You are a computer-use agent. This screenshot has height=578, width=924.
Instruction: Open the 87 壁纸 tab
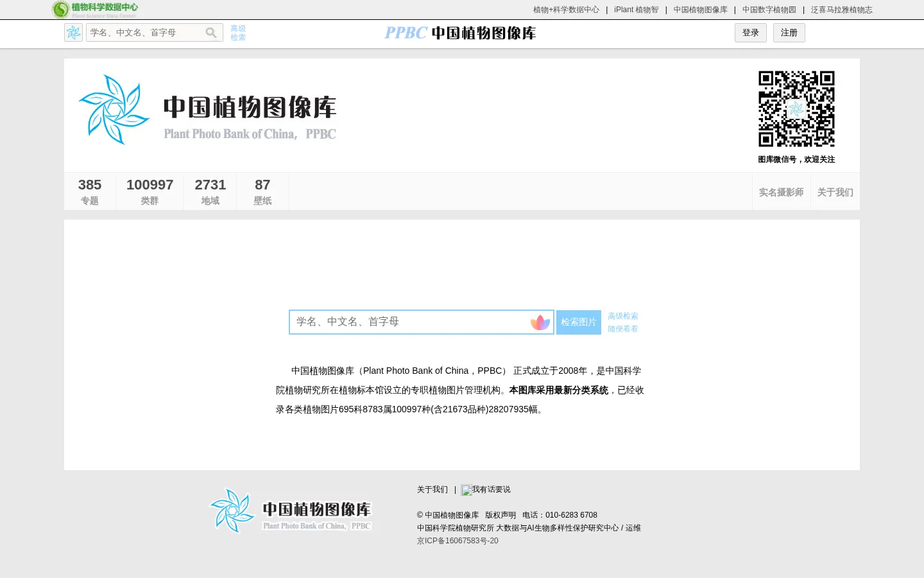click(262, 191)
